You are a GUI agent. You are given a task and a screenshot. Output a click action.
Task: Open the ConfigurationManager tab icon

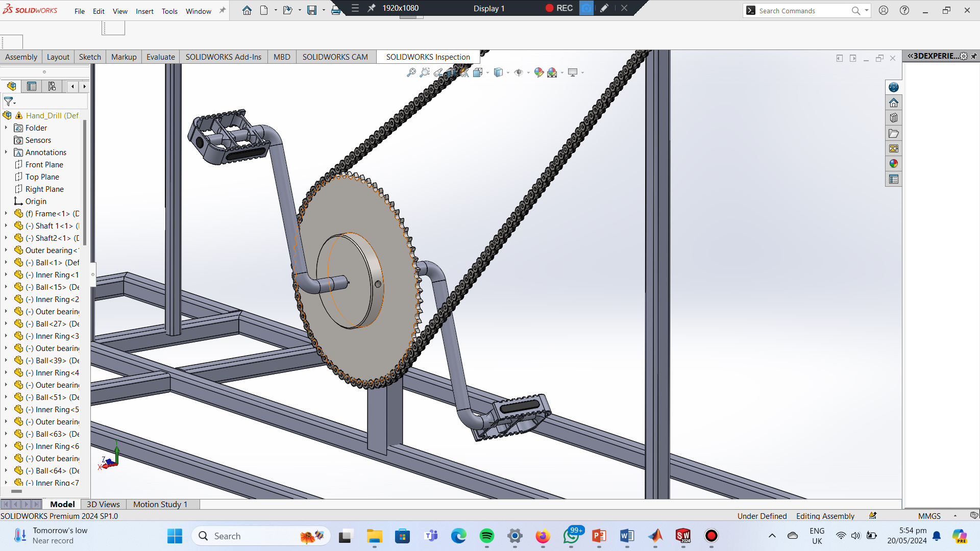(x=52, y=86)
